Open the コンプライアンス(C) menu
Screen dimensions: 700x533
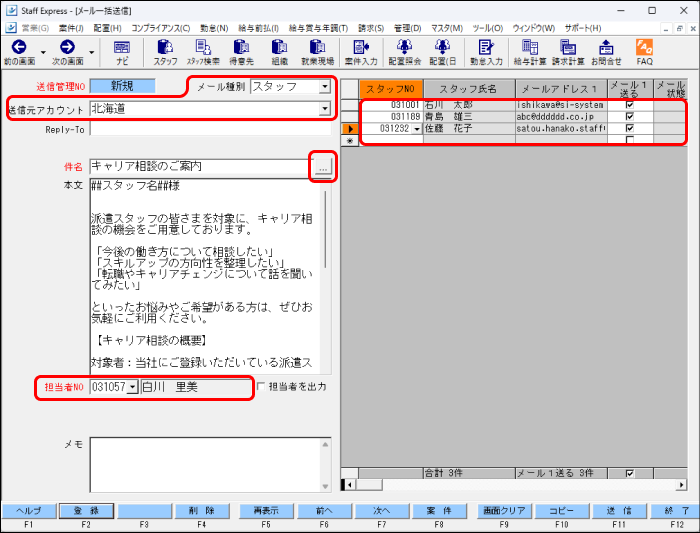tap(161, 28)
